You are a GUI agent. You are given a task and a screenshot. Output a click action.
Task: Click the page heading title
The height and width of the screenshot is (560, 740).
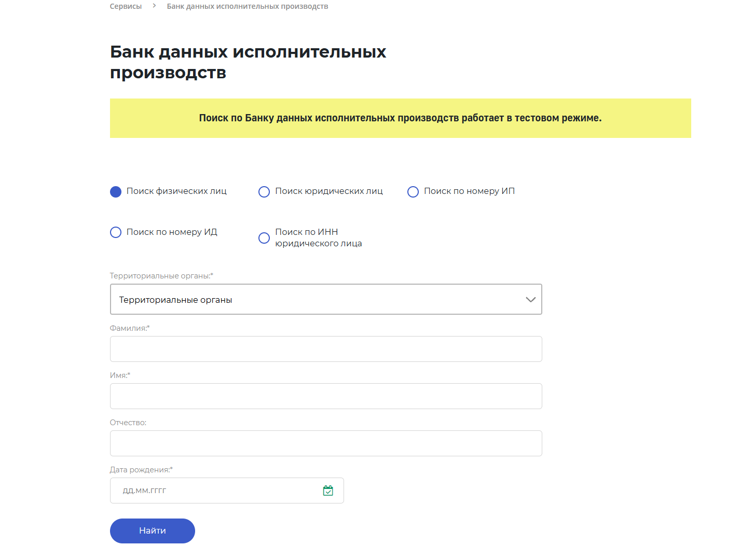coord(248,62)
